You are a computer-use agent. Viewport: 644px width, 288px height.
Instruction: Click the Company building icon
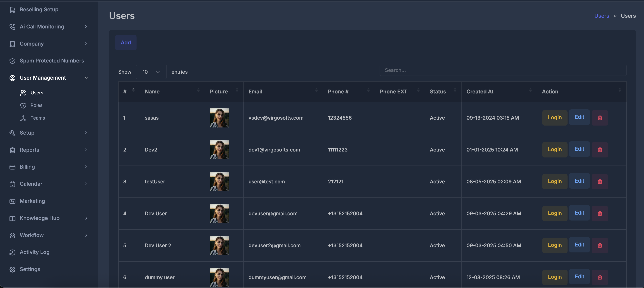click(x=12, y=44)
